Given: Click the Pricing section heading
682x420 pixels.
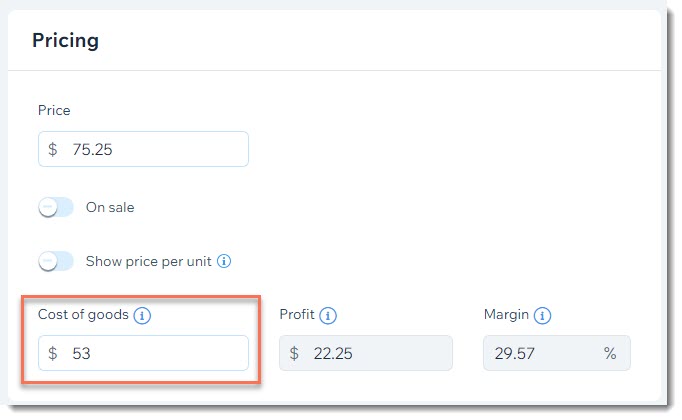Looking at the screenshot, I should click(66, 41).
